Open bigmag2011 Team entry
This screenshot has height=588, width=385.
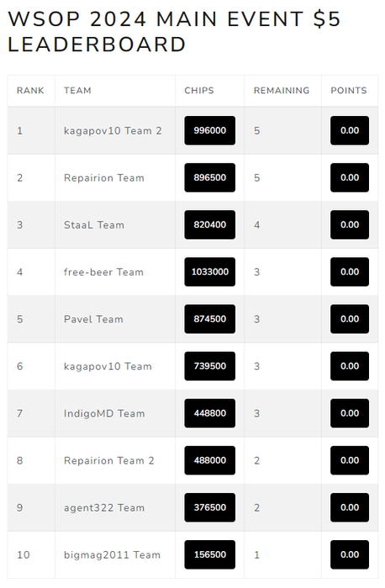(x=112, y=554)
